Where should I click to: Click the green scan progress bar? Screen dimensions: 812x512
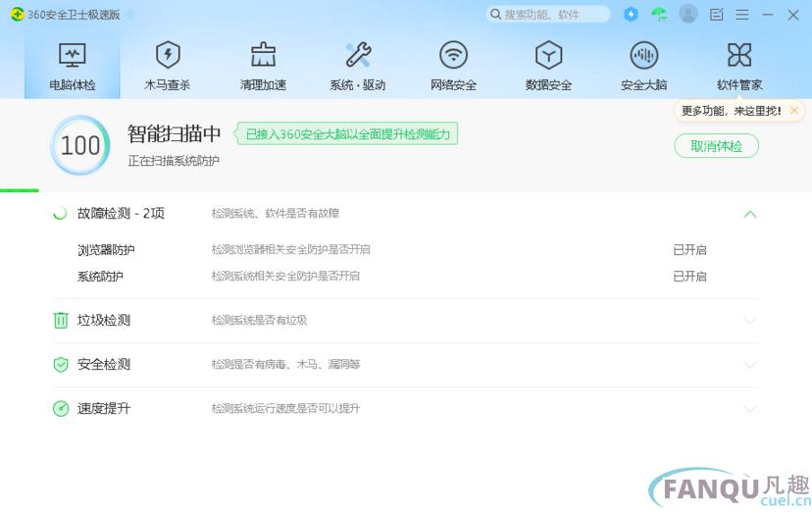pyautogui.click(x=20, y=190)
